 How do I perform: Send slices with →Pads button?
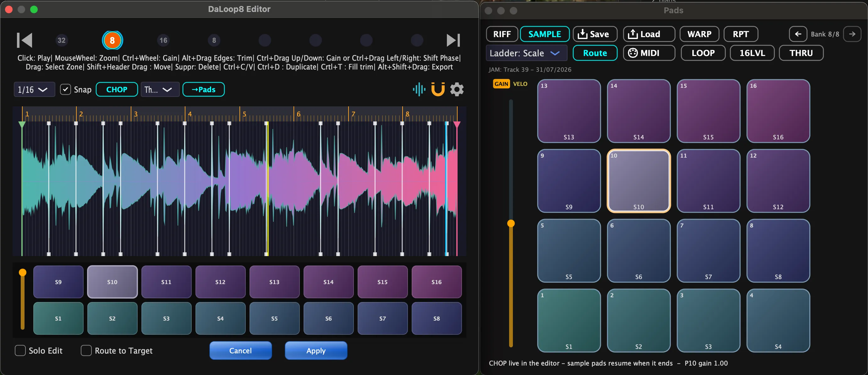[x=204, y=89]
